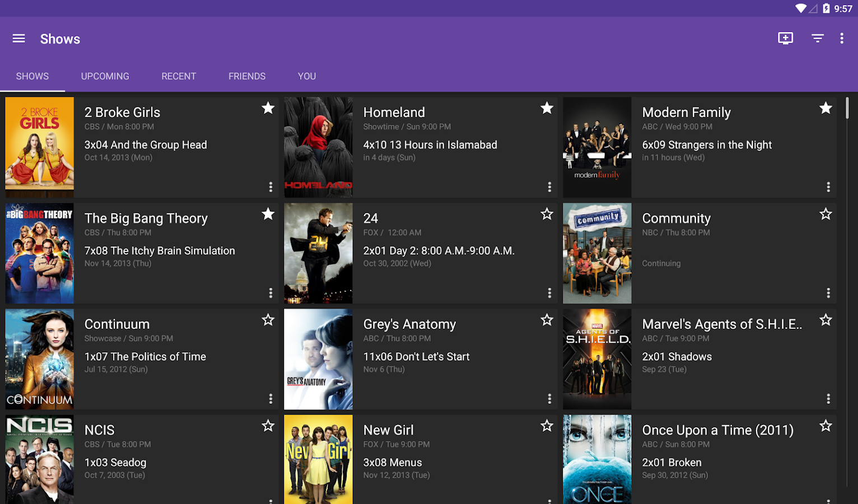The height and width of the screenshot is (504, 858).
Task: Toggle Grey's Anatomy favorite star
Action: [x=547, y=320]
